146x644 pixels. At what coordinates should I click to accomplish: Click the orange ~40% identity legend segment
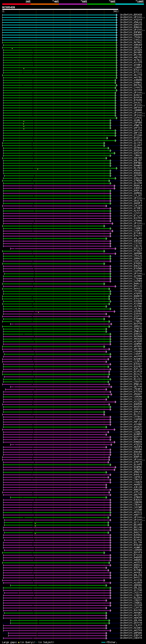45,4
